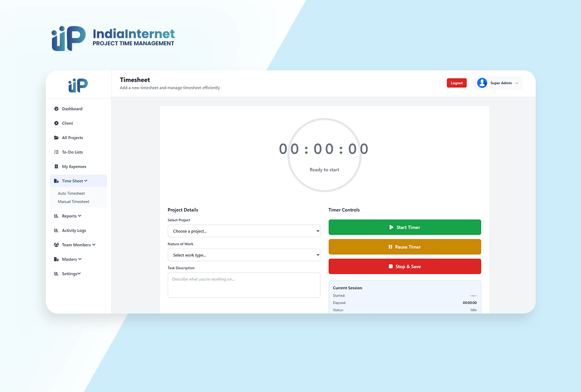Click into the Task Description field
The height and width of the screenshot is (392, 581).
243,285
